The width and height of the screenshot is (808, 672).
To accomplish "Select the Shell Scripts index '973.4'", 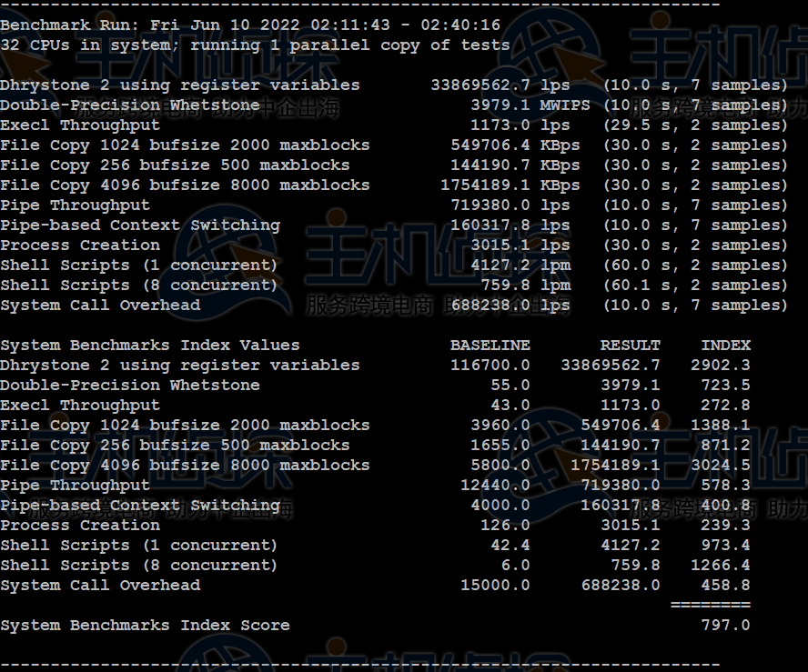I will [x=725, y=546].
